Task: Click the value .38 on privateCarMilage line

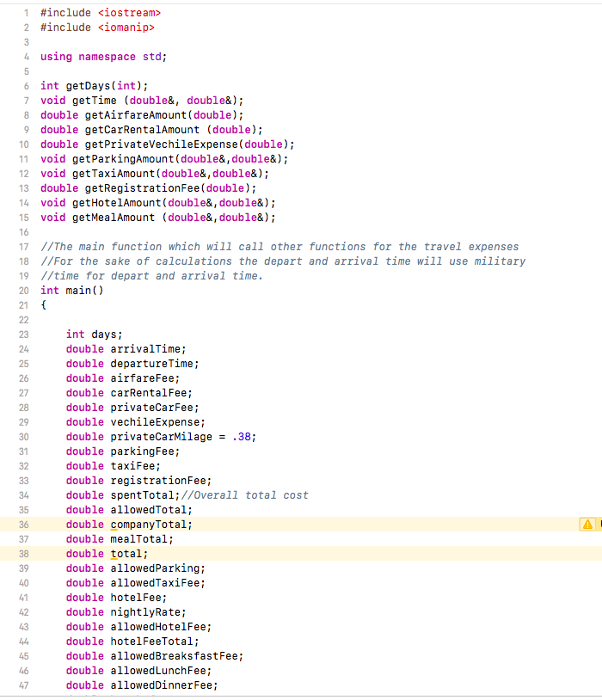Action: coord(242,437)
